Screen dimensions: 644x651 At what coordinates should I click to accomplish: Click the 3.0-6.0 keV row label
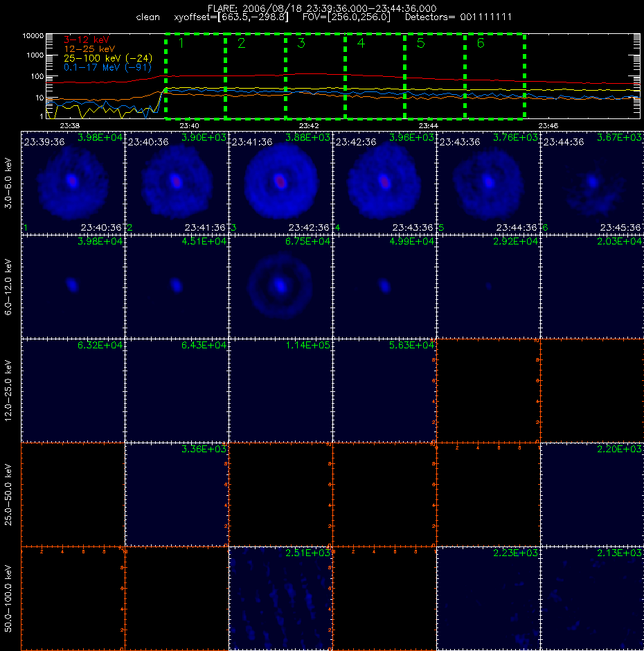pyautogui.click(x=8, y=183)
